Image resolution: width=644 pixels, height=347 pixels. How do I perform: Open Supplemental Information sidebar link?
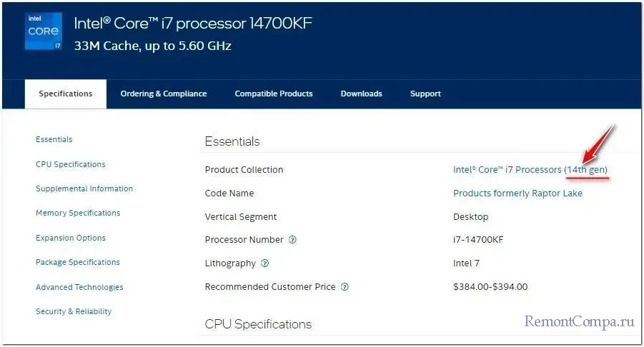[84, 188]
